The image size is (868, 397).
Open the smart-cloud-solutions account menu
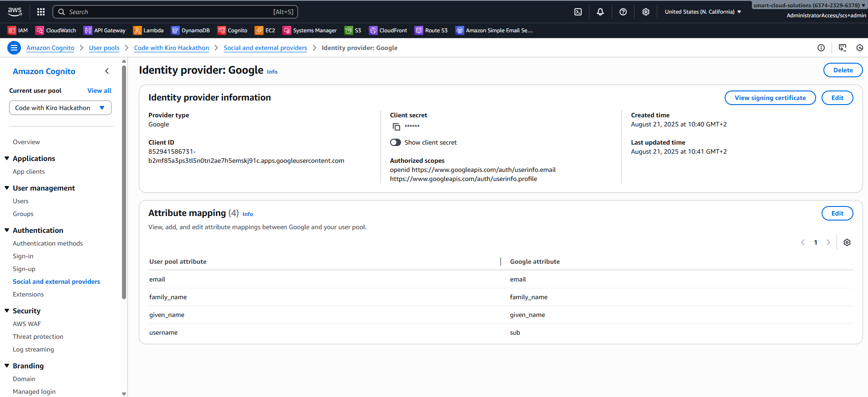809,5
